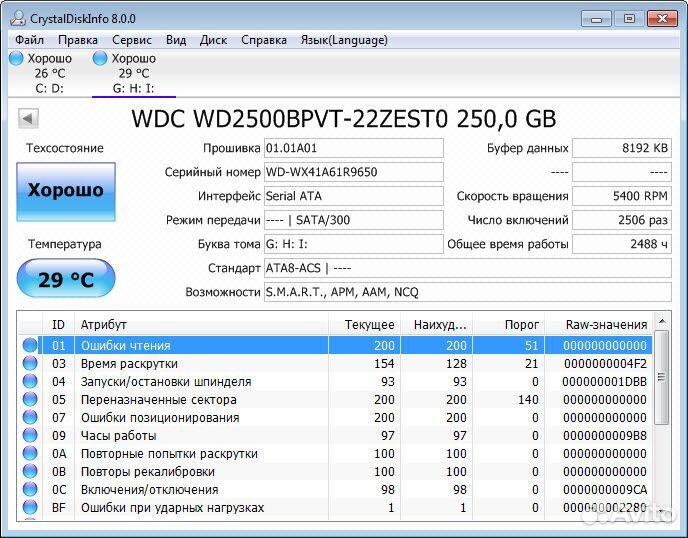Image resolution: width=688 pixels, height=538 pixels.
Task: Select the Часы работы row
Action: coord(336,435)
